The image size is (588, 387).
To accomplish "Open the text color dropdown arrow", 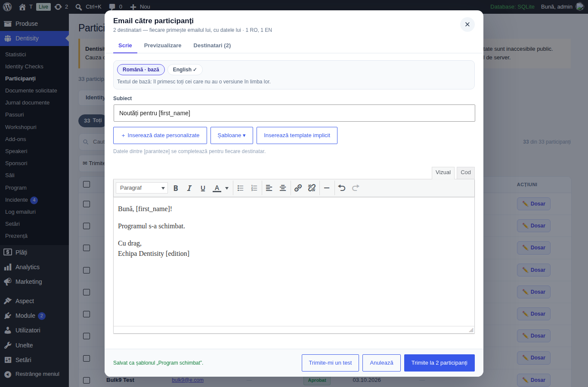I will click(x=227, y=188).
